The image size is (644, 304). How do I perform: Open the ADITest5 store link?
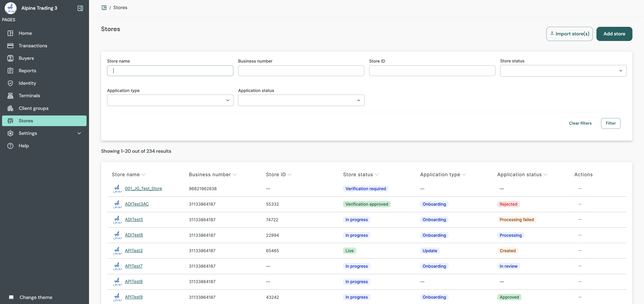[134, 220]
